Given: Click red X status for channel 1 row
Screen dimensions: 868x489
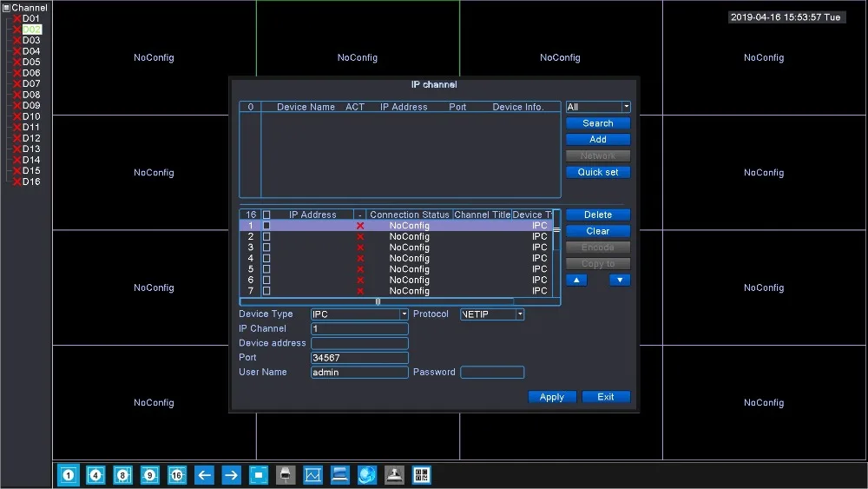Looking at the screenshot, I should [360, 226].
